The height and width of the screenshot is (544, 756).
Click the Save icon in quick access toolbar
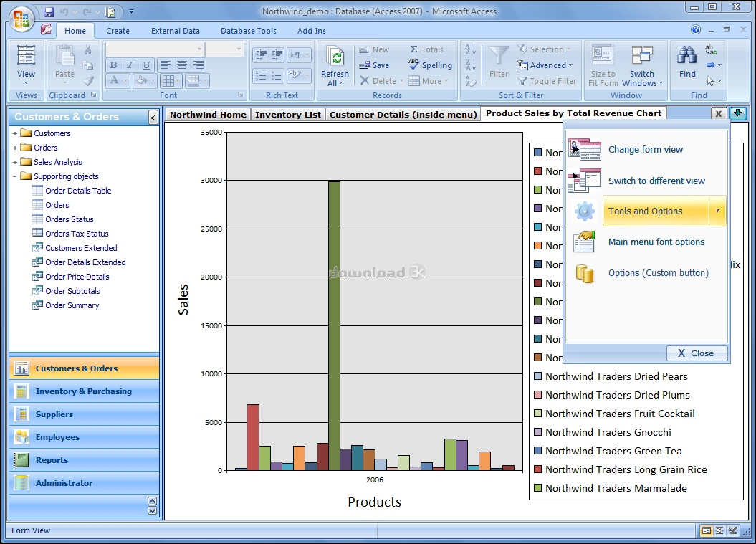coord(49,11)
